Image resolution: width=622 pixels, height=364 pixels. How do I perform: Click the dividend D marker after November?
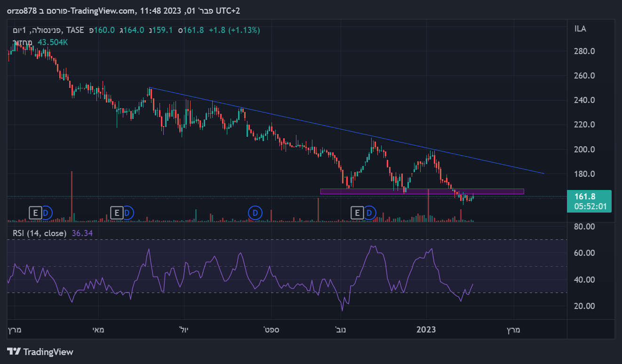370,213
